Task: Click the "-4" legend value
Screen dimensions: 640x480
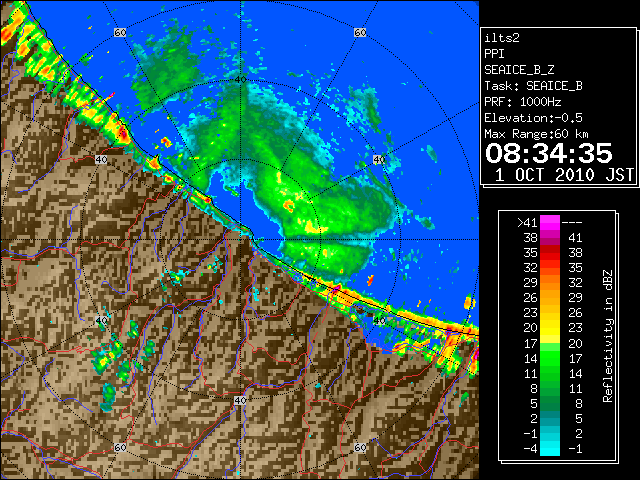Action: pyautogui.click(x=530, y=449)
